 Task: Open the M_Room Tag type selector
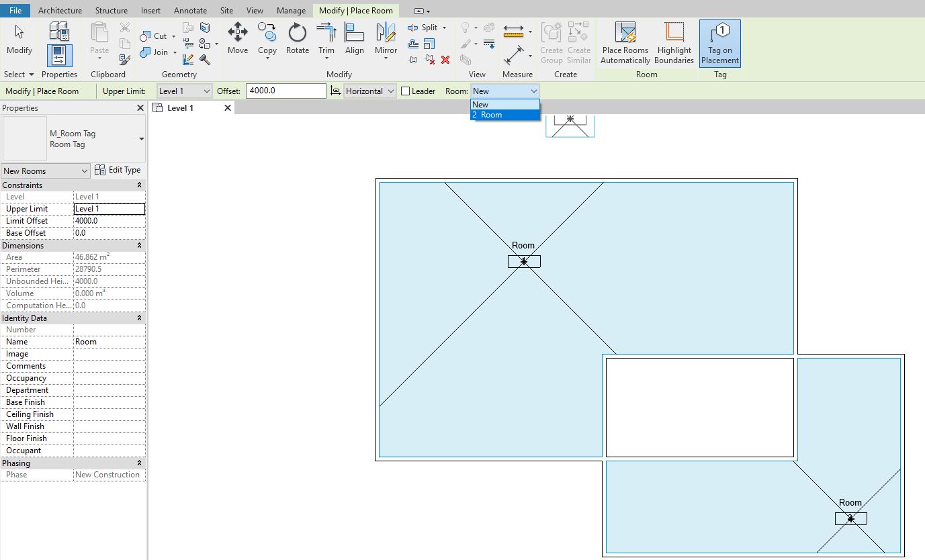[x=73, y=139]
